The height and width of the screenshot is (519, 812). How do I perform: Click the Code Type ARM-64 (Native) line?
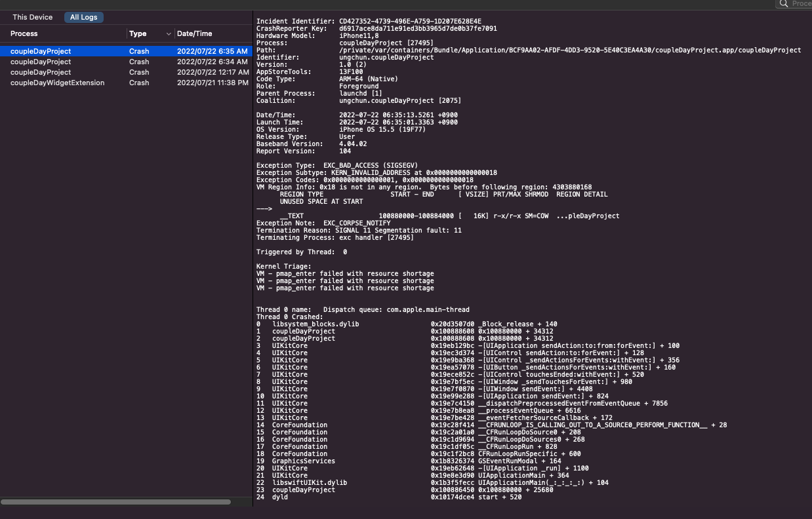327,79
